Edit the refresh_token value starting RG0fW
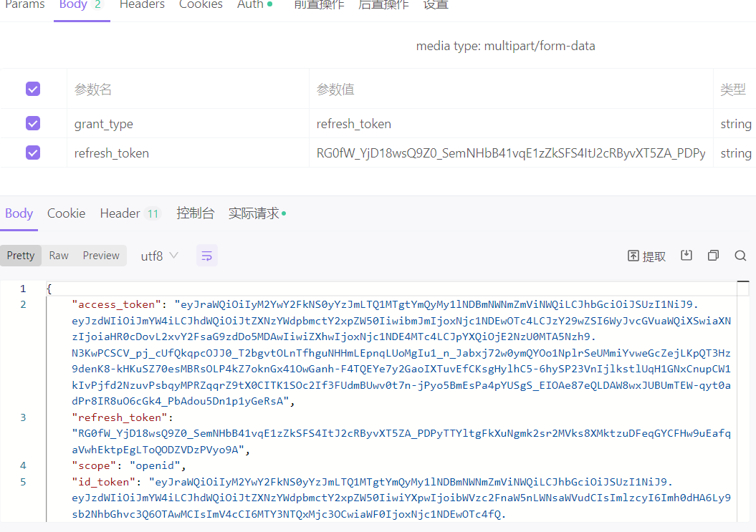The image size is (756, 532). point(511,153)
